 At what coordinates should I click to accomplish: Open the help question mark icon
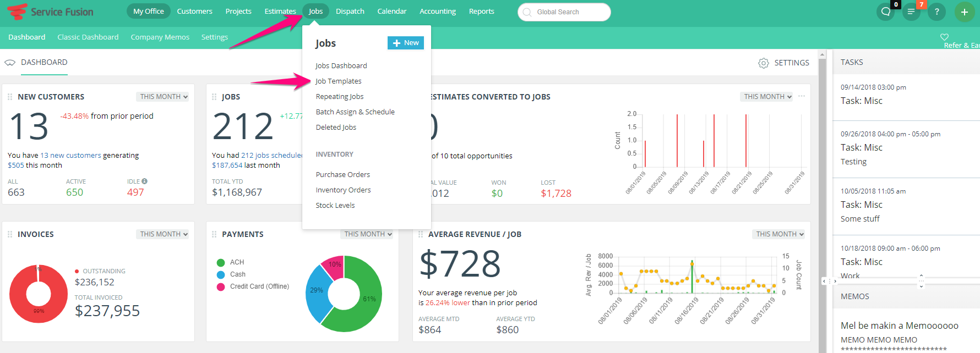tap(937, 12)
